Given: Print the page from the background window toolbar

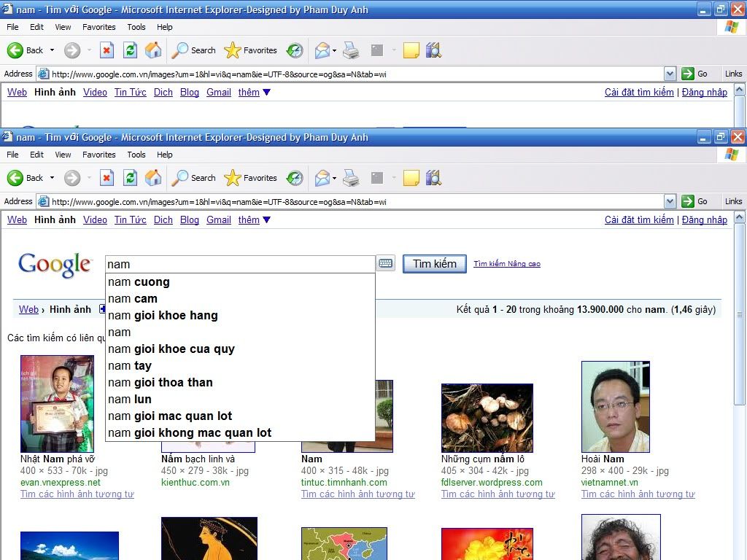Looking at the screenshot, I should click(x=351, y=50).
